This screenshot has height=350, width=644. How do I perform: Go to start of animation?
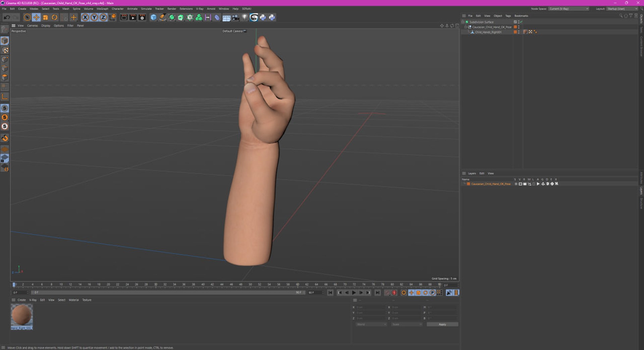tap(330, 293)
